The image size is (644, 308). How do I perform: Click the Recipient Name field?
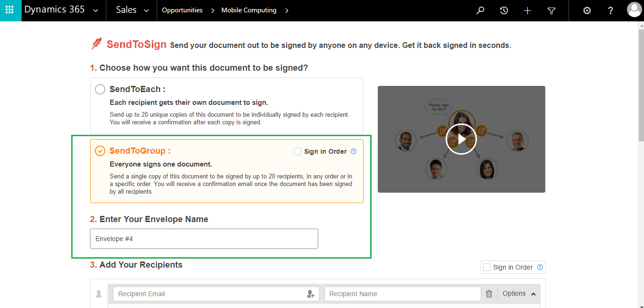tap(402, 294)
